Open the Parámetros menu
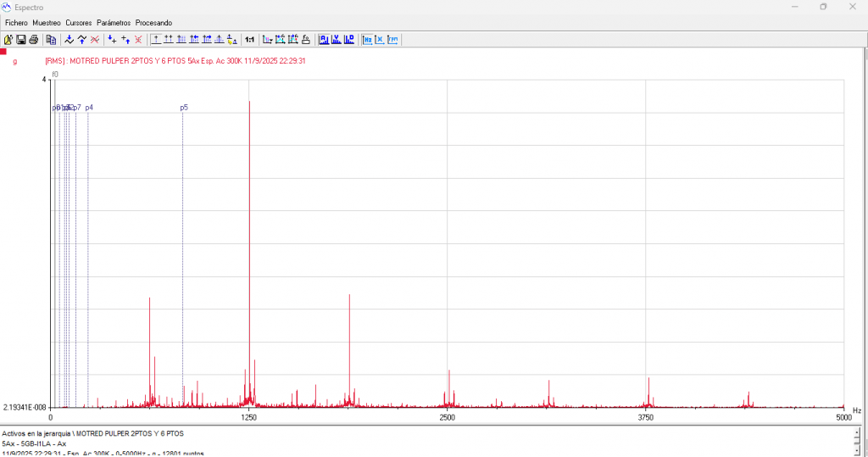Screen dimensions: 868x457 click(114, 23)
